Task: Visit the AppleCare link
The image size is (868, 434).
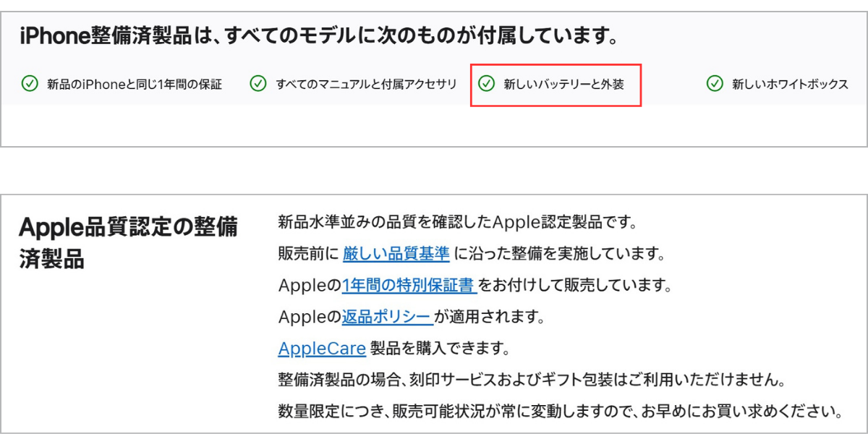Action: click(322, 349)
